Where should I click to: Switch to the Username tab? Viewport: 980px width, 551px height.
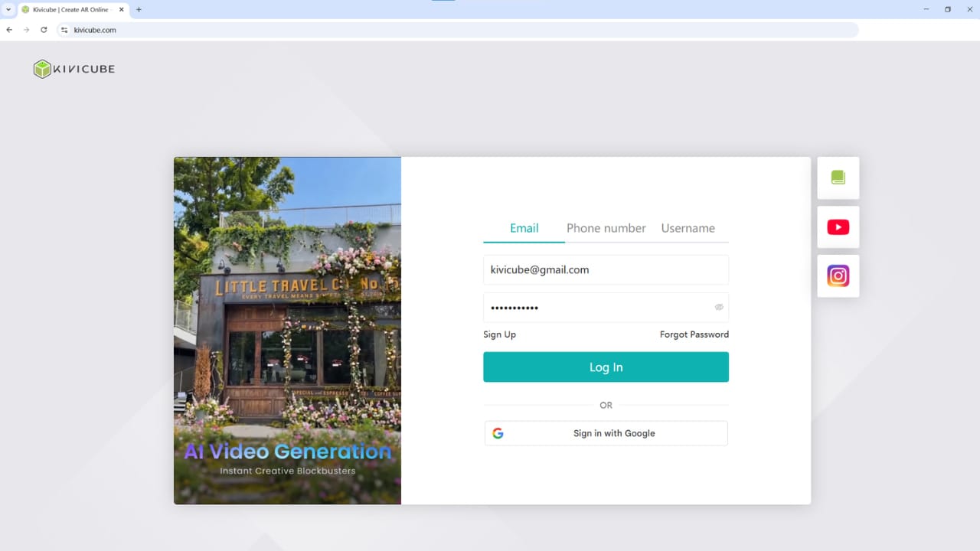[x=688, y=228]
